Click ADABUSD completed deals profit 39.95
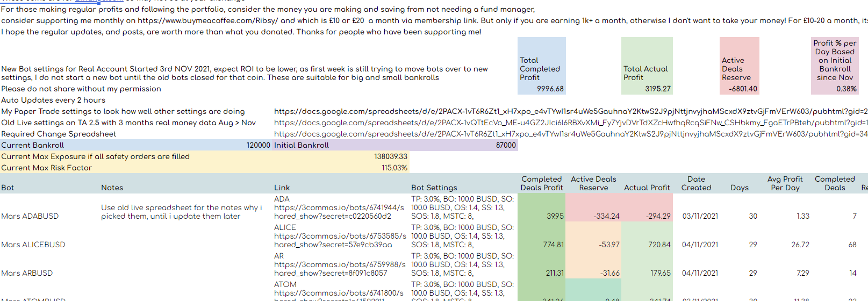Screen dimensions: 868x301 click(555, 216)
